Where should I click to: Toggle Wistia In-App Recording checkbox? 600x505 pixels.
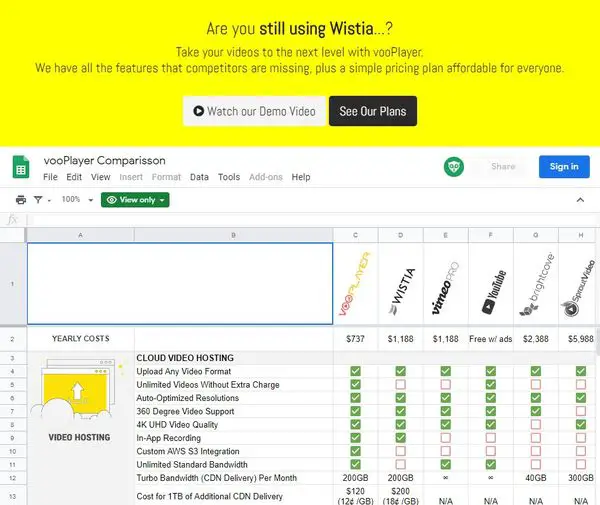coord(400,438)
